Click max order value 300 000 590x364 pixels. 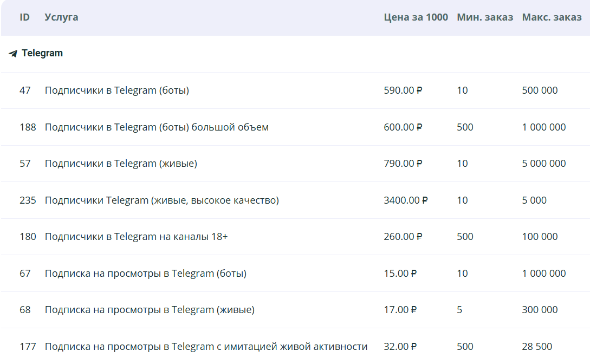coord(540,310)
